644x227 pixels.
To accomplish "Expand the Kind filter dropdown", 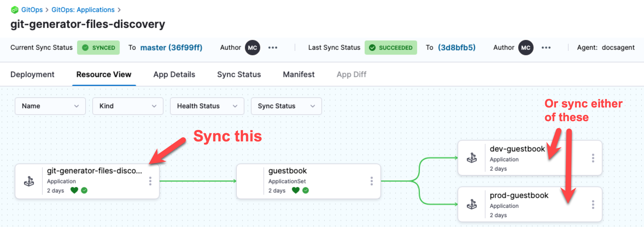I will pos(128,106).
